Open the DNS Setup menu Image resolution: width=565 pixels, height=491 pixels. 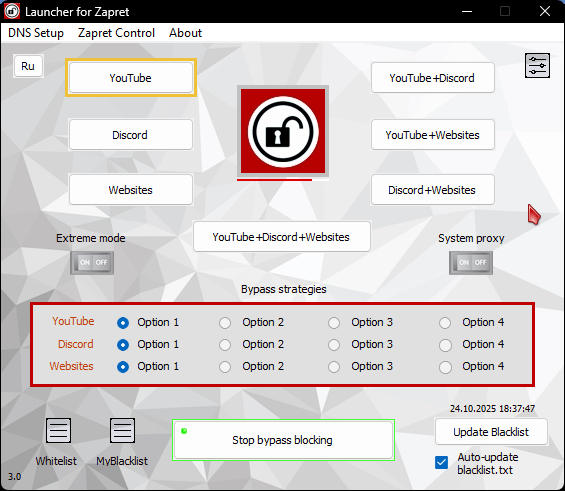36,33
